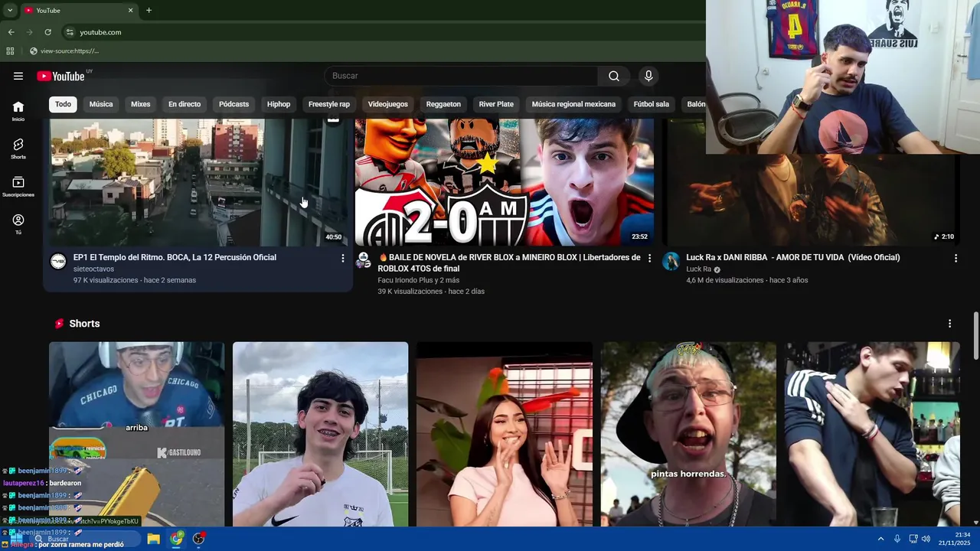The height and width of the screenshot is (551, 980).
Task: Click Facu Iriondo Plus channel avatar
Action: click(x=364, y=260)
